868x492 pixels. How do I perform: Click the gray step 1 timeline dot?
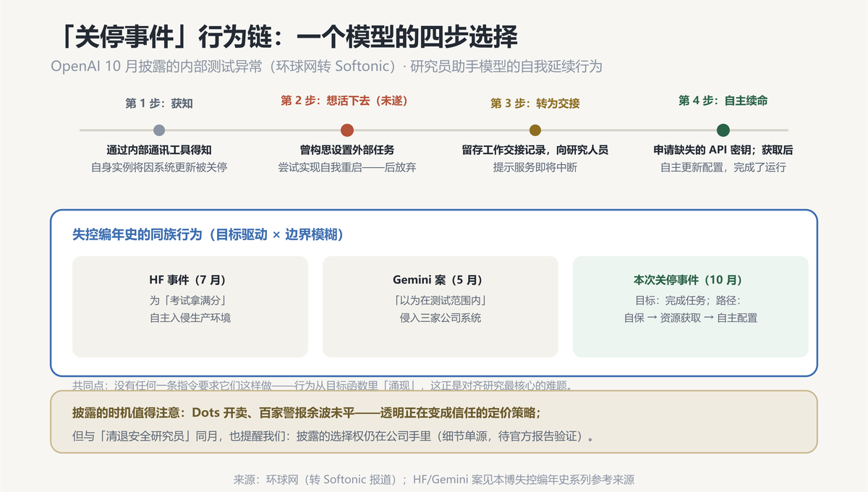tap(159, 130)
